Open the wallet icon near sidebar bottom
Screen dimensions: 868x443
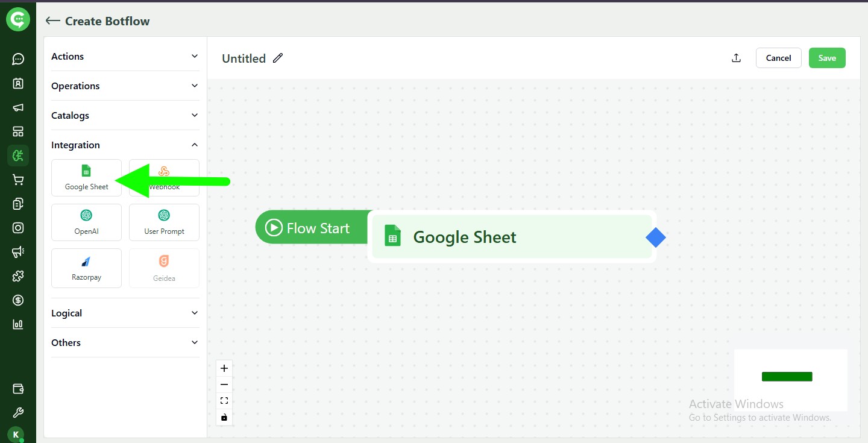point(18,389)
